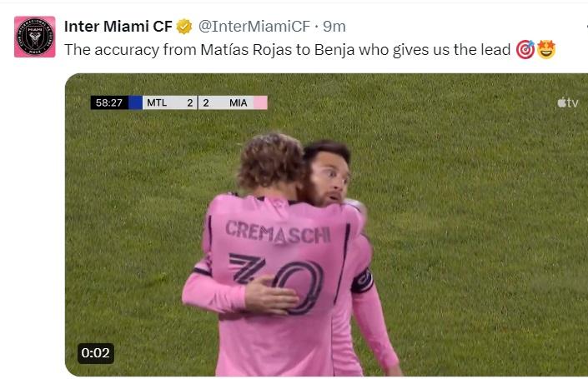Screen dimensions: 588x379
Task: Click the gold verified badge
Action: point(184,27)
